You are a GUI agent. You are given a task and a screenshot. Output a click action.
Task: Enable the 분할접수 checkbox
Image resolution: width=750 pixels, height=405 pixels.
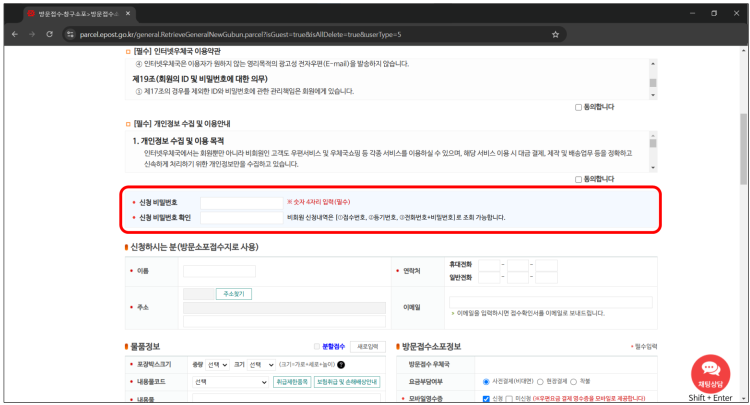317,347
